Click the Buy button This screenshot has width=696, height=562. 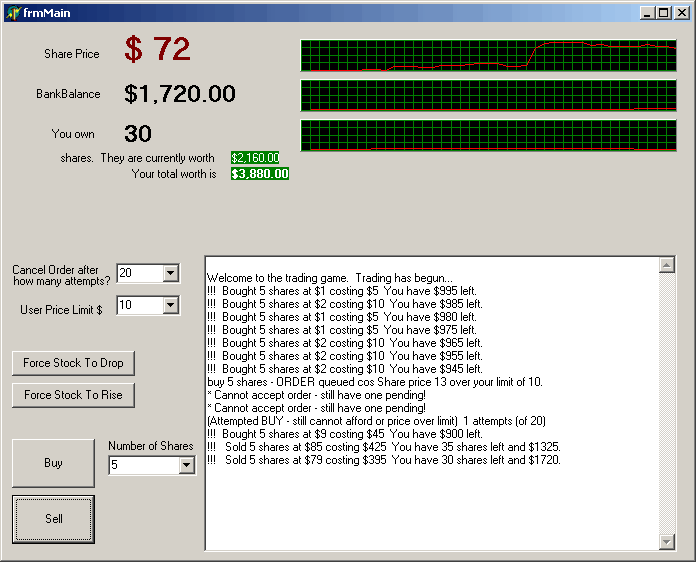[53, 463]
